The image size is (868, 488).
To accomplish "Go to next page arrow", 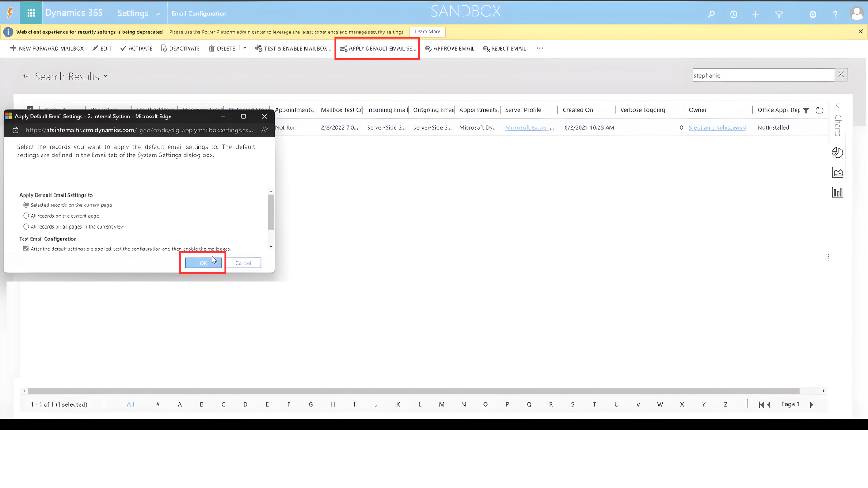I will 811,405.
